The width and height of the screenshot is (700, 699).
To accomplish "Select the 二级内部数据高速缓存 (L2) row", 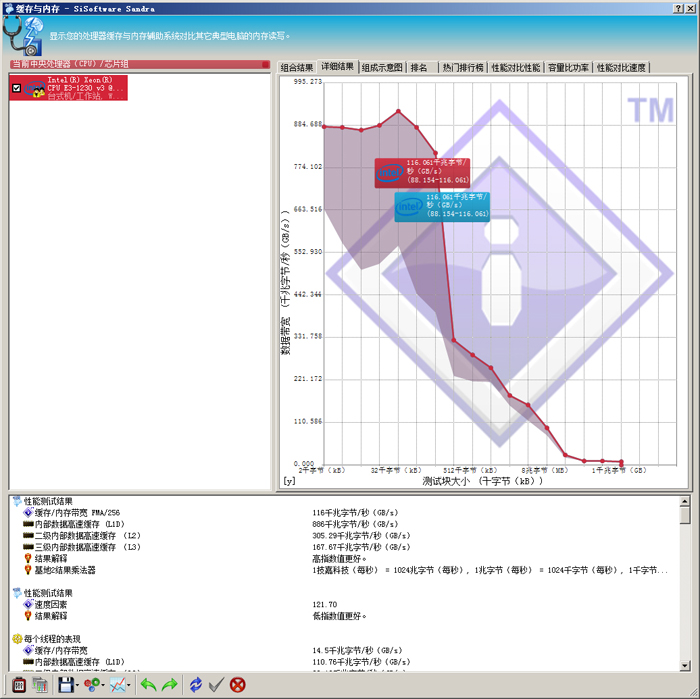I will [344, 535].
